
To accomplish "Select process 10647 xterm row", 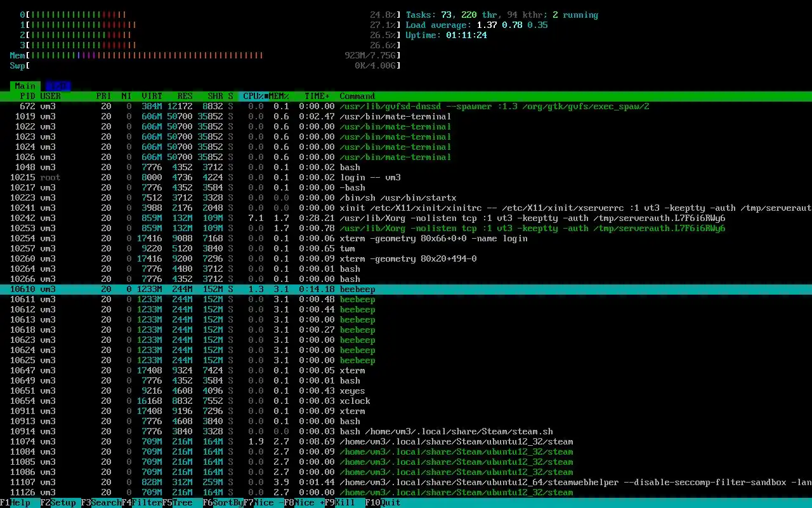I will 406,370.
